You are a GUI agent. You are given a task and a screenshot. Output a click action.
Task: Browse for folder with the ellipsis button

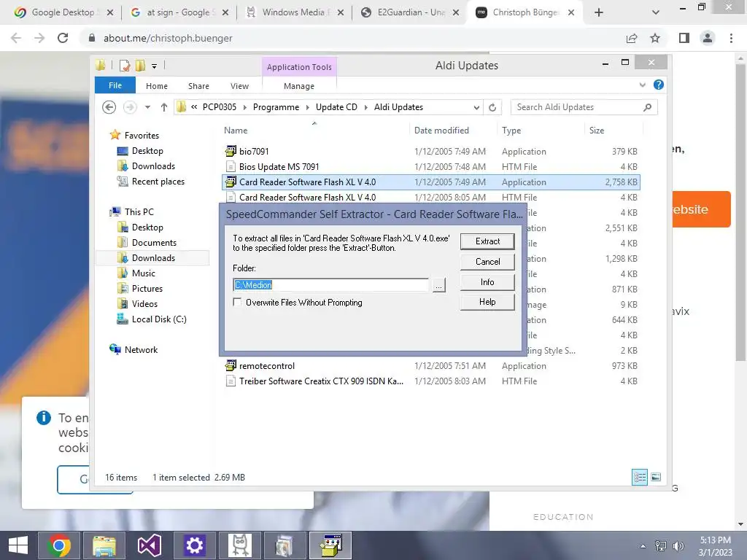438,285
